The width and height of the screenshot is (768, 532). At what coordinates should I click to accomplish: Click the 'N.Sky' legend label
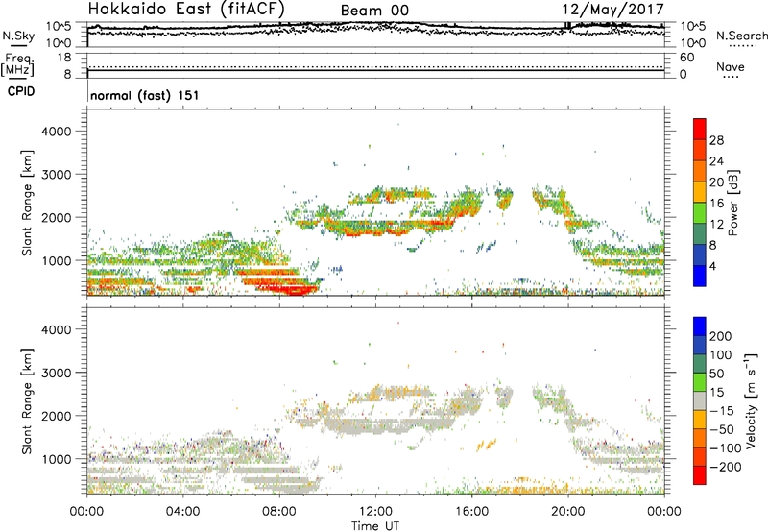point(18,36)
